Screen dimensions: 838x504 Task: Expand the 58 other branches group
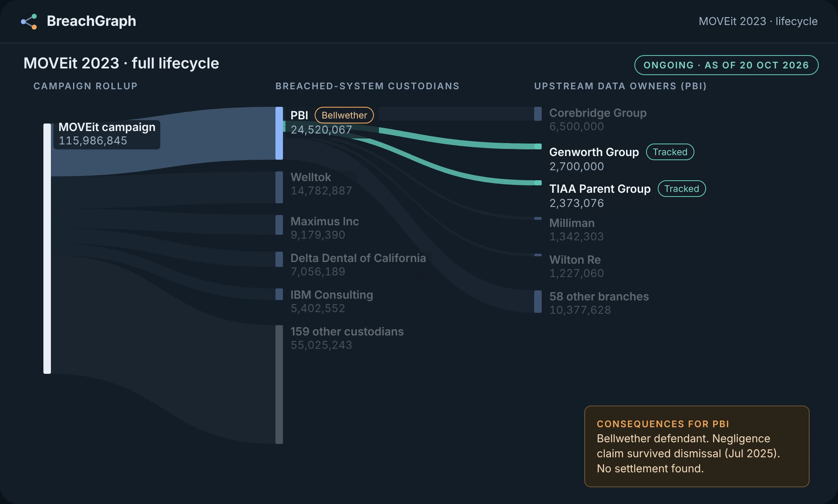(x=599, y=297)
